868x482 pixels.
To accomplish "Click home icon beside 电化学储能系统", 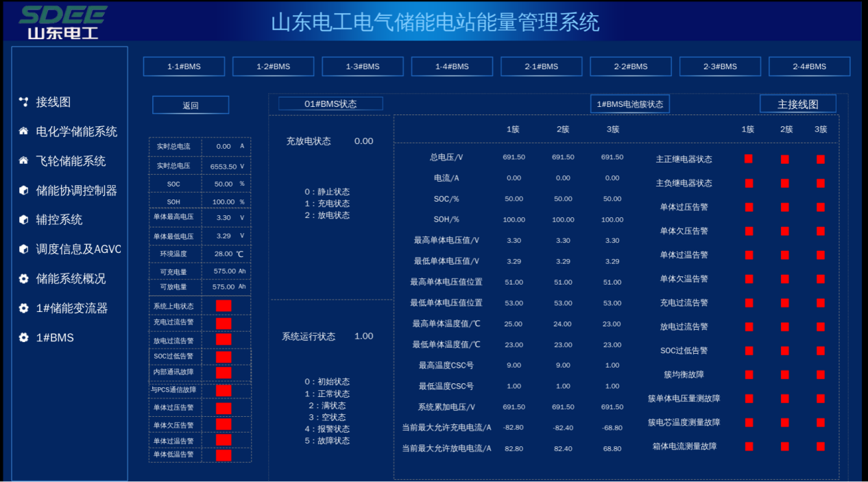I will 23,132.
